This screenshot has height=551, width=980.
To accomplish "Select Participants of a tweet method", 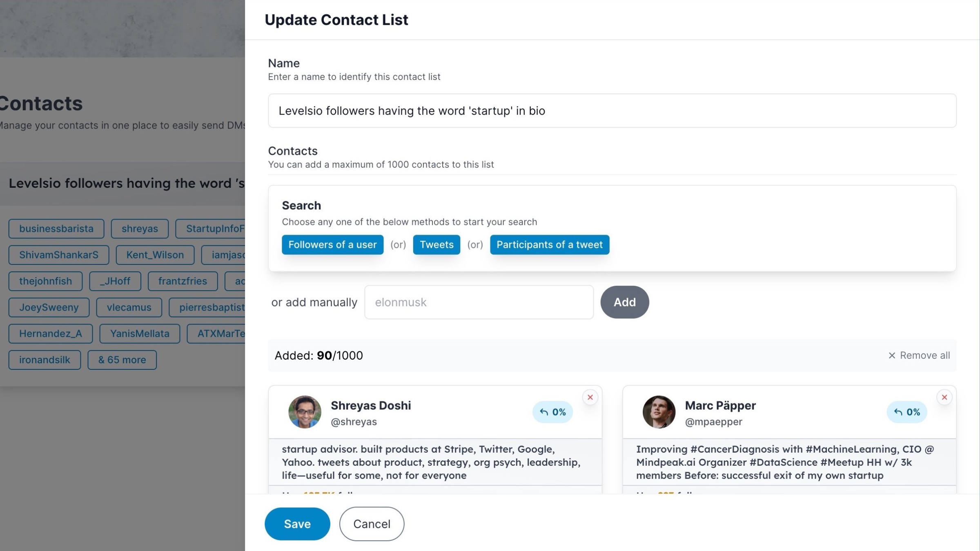I will click(549, 244).
